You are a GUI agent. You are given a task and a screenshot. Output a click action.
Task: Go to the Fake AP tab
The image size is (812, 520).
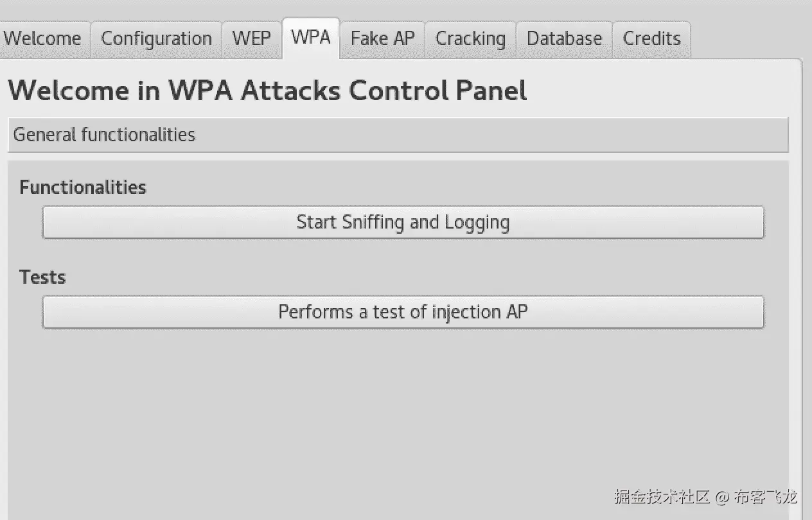pos(382,39)
